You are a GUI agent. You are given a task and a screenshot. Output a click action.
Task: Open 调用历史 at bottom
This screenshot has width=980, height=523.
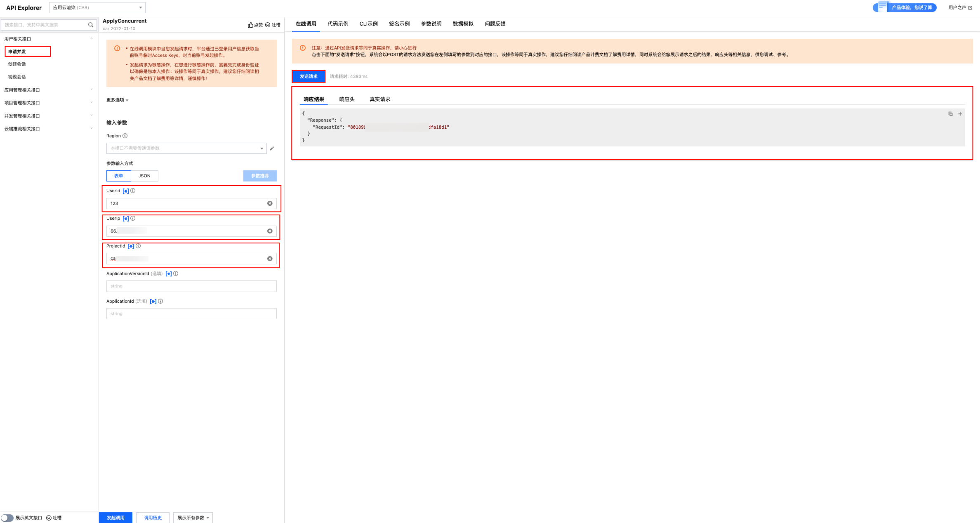point(153,518)
